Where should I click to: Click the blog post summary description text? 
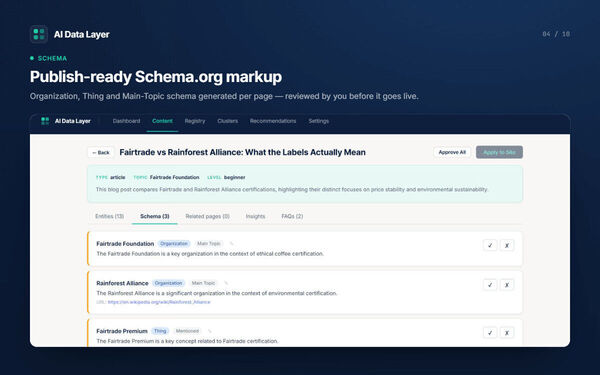point(292,189)
